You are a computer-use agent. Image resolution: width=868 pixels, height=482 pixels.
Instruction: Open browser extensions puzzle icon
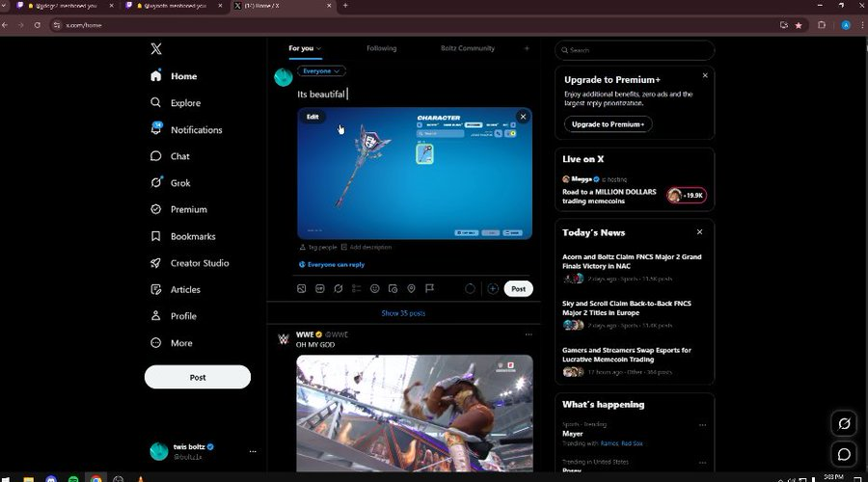pos(822,25)
